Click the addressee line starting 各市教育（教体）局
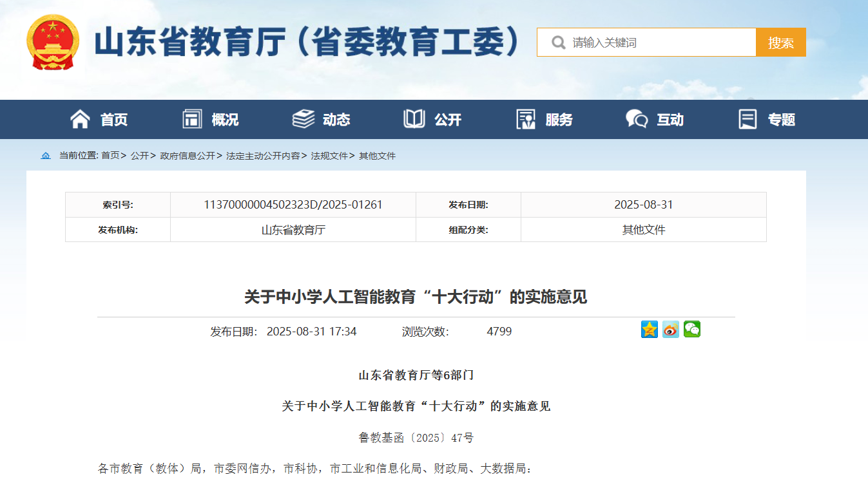Screen dimensions: 868x488 point(315,469)
